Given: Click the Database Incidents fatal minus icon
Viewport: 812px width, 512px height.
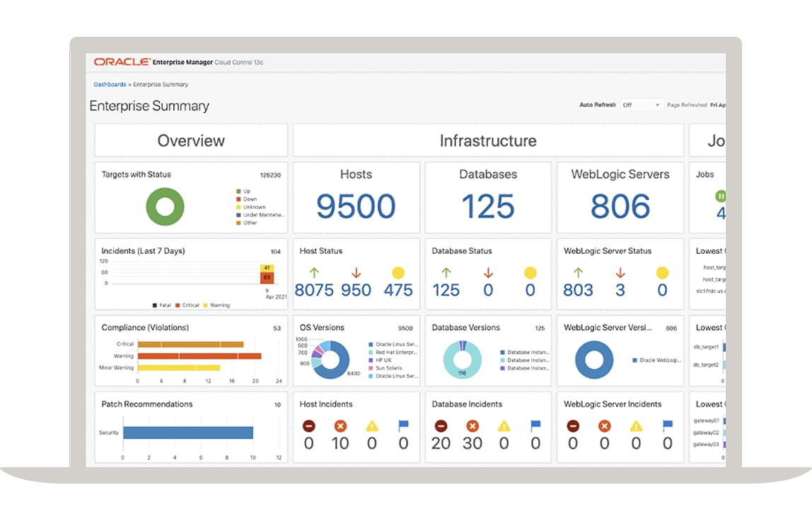Looking at the screenshot, I should 441,426.
